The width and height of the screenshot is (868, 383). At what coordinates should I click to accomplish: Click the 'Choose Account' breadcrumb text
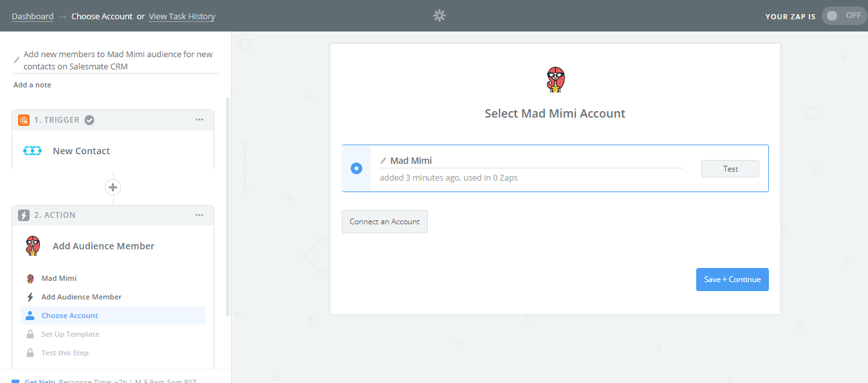coord(102,16)
